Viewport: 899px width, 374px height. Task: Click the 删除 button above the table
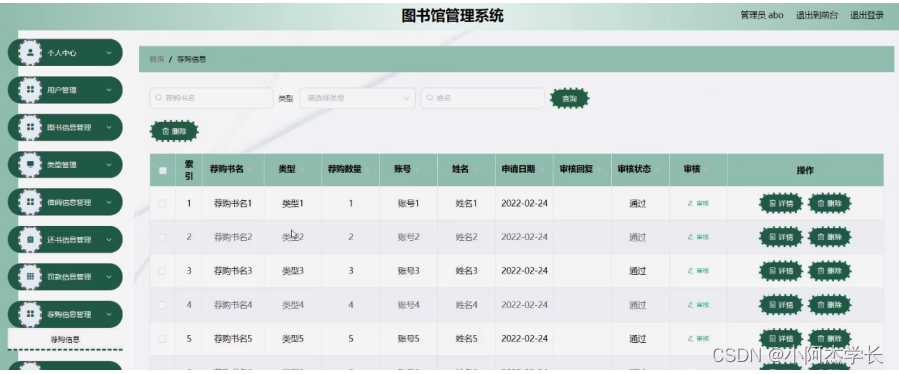click(174, 131)
